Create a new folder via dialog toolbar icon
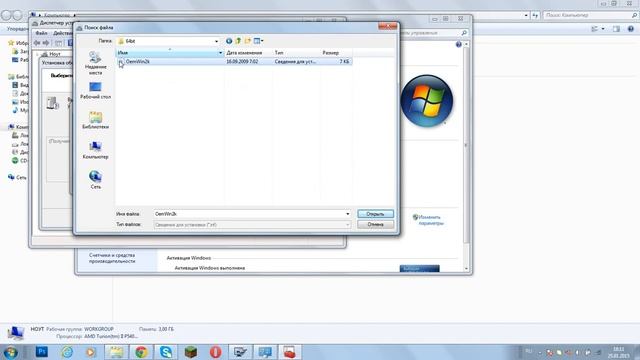This screenshot has height=360, width=640. pyautogui.click(x=247, y=41)
